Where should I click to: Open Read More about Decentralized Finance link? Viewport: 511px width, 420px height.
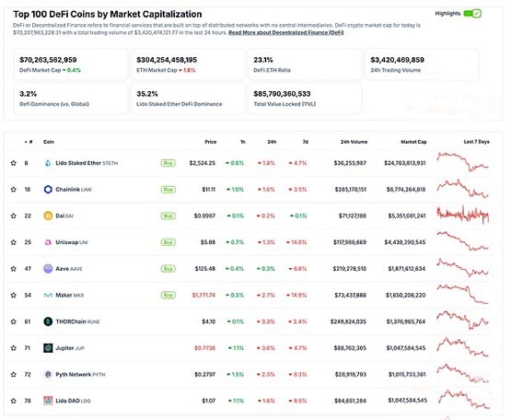(285, 32)
